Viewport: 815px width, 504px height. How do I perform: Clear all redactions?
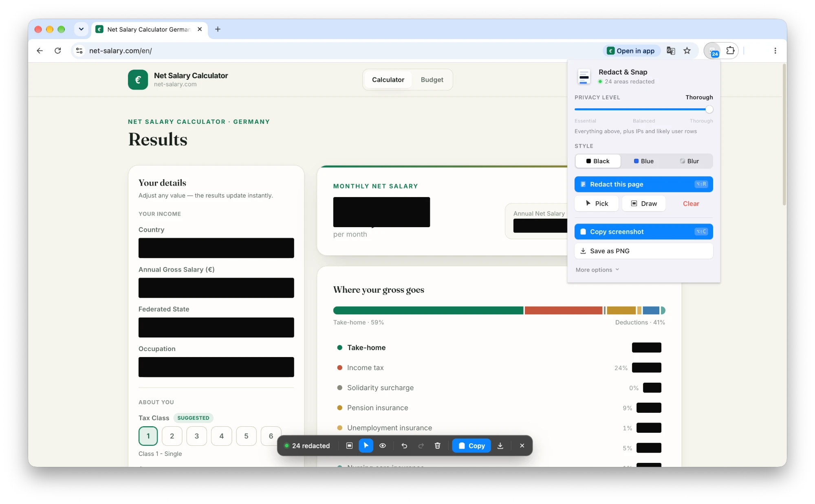click(x=691, y=203)
